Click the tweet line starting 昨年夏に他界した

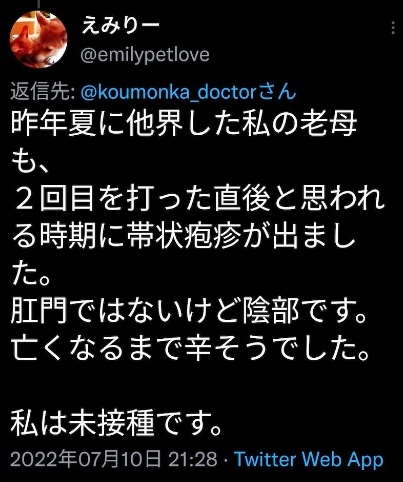click(x=184, y=124)
